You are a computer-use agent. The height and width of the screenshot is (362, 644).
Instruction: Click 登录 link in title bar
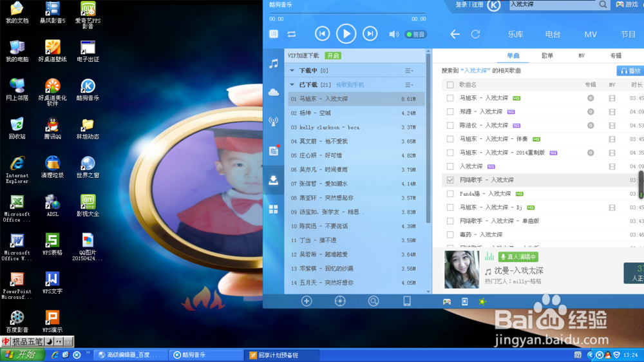[461, 5]
